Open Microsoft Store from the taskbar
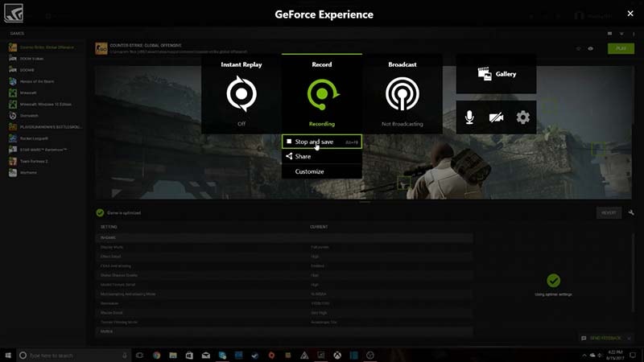The width and height of the screenshot is (644, 362). click(189, 355)
